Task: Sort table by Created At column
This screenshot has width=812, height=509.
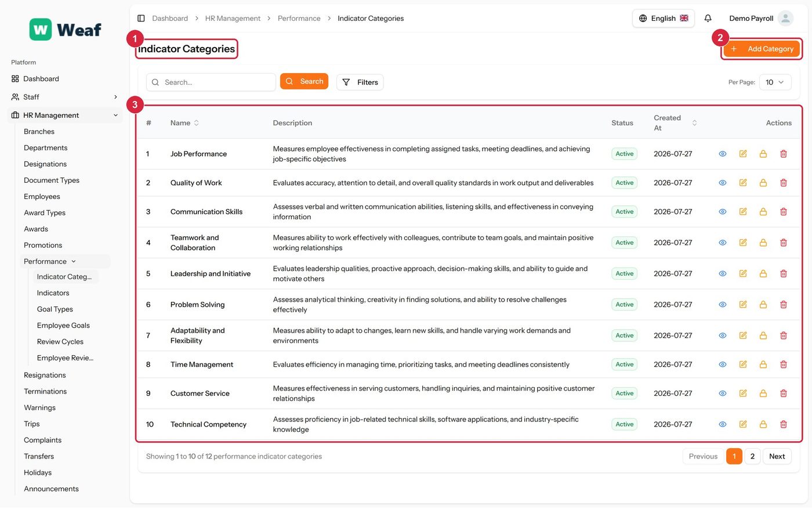Action: tap(675, 123)
